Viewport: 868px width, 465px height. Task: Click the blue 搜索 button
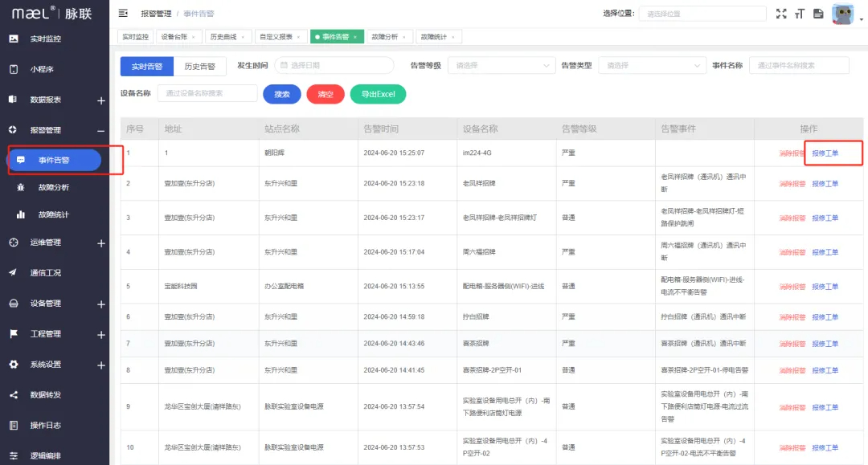[x=282, y=94]
